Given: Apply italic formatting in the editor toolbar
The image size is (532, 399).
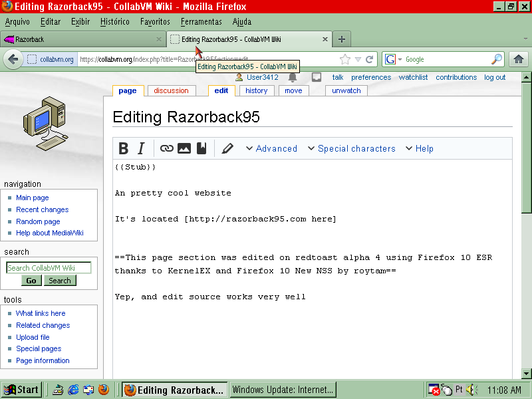Looking at the screenshot, I should coord(141,148).
